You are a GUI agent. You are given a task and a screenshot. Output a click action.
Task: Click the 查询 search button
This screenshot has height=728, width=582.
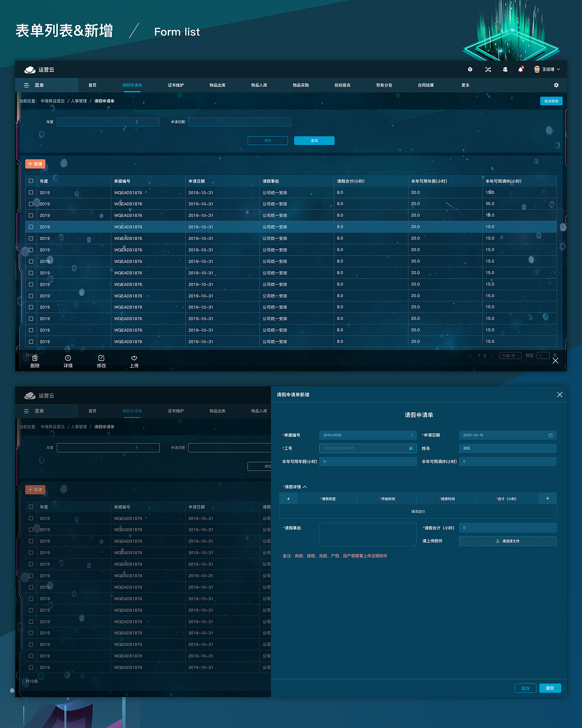tap(314, 141)
